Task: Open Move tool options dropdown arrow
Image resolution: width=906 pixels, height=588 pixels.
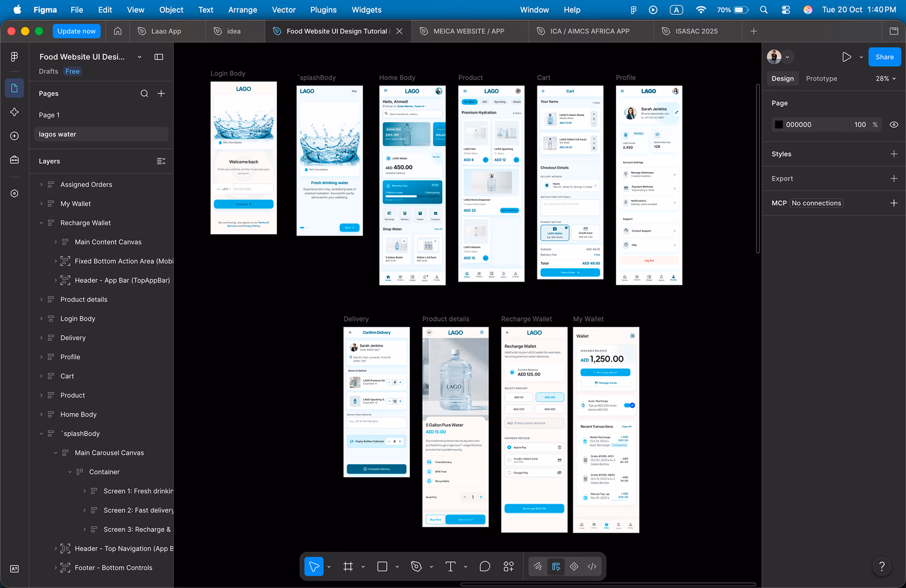Action: 329,566
